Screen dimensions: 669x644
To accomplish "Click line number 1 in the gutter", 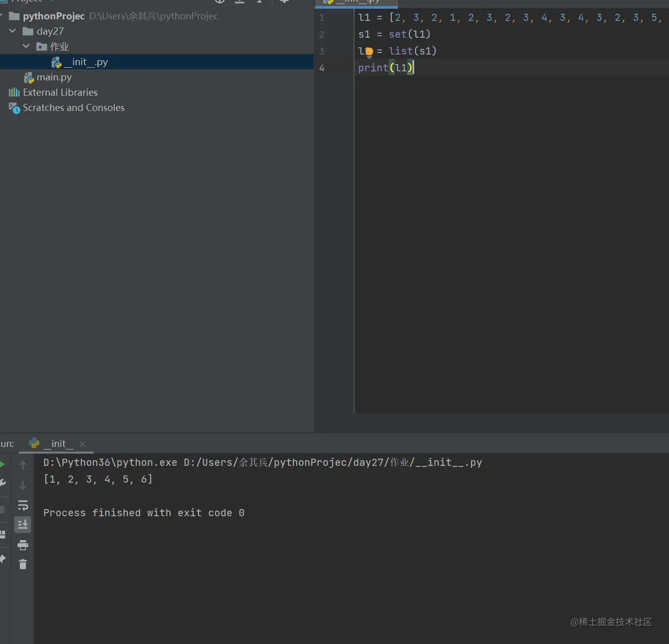I will [322, 18].
